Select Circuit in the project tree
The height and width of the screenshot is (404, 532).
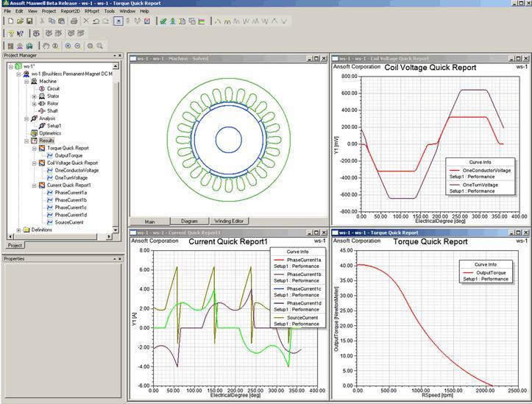point(53,89)
